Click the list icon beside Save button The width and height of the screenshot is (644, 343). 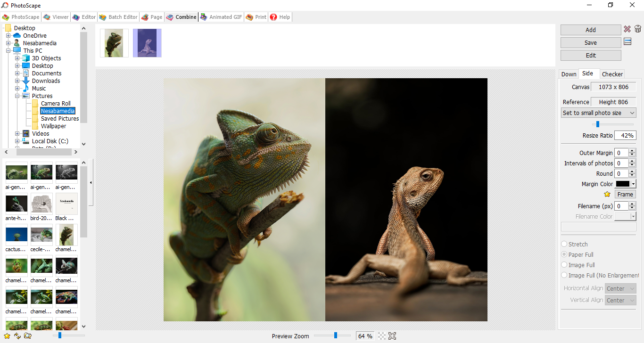[x=627, y=42]
